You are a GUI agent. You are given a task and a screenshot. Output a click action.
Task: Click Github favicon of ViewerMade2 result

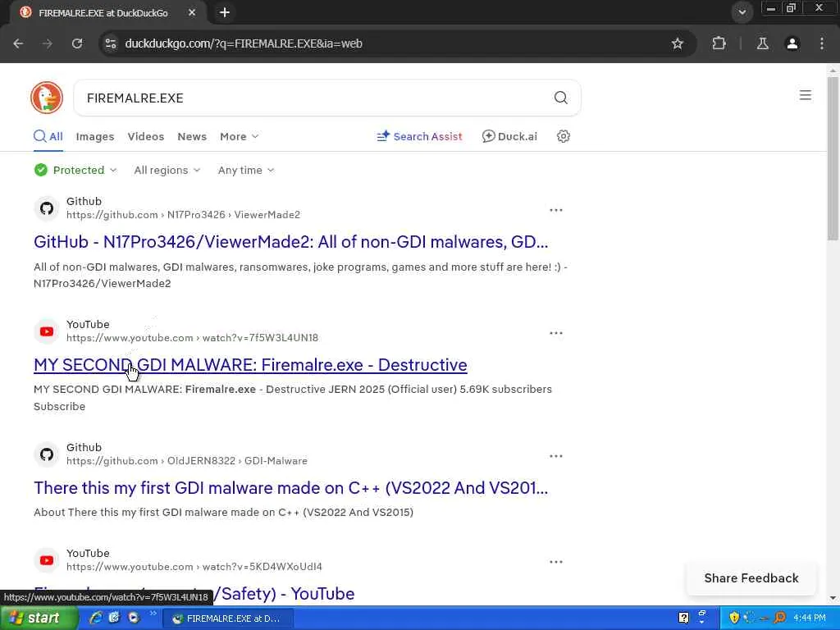tap(47, 208)
